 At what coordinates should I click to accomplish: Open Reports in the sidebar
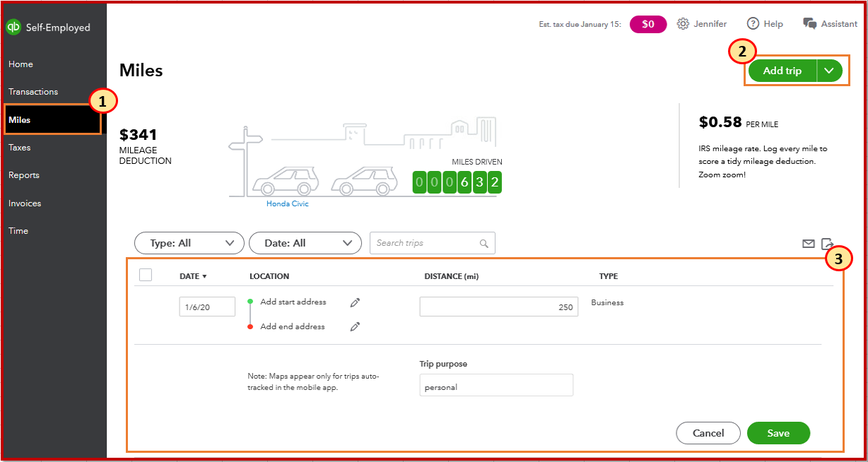(24, 175)
